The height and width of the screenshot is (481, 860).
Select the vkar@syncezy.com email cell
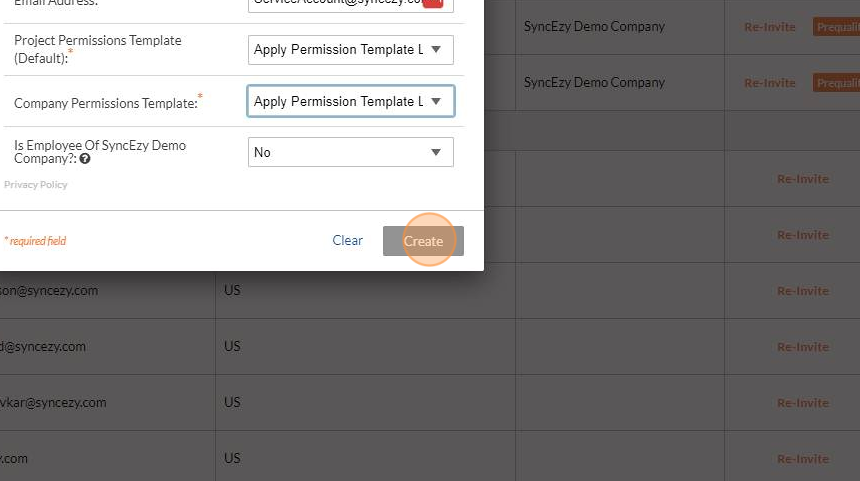53,403
